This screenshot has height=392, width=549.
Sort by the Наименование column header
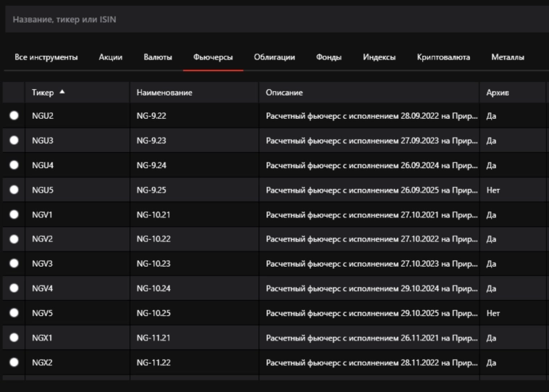point(164,93)
